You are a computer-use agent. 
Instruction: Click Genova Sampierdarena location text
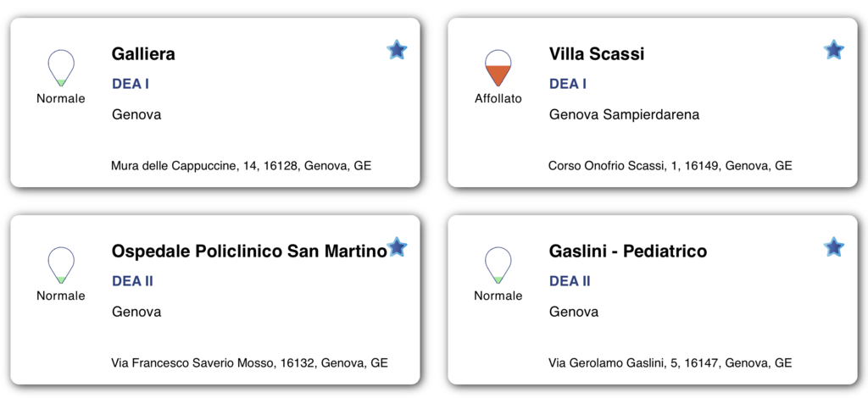pos(625,114)
